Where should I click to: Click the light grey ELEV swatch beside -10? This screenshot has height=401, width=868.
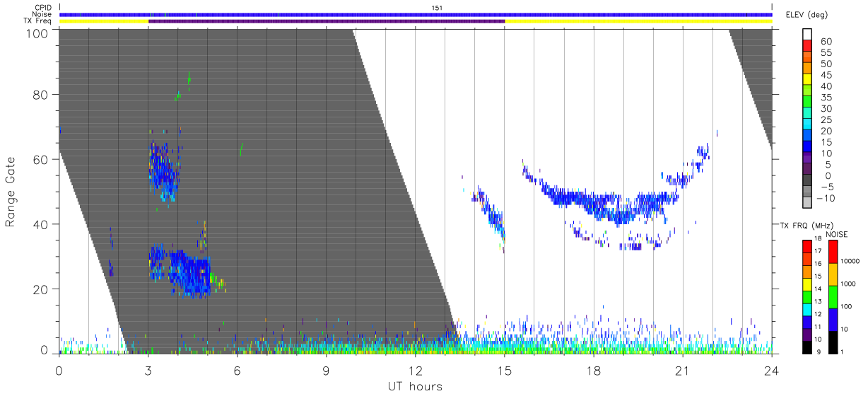pyautogui.click(x=808, y=203)
